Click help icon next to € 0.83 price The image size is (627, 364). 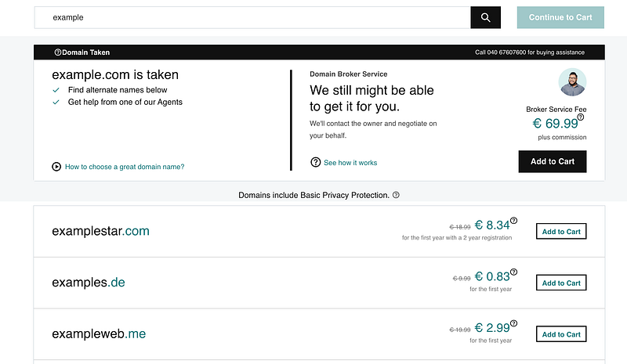point(513,273)
